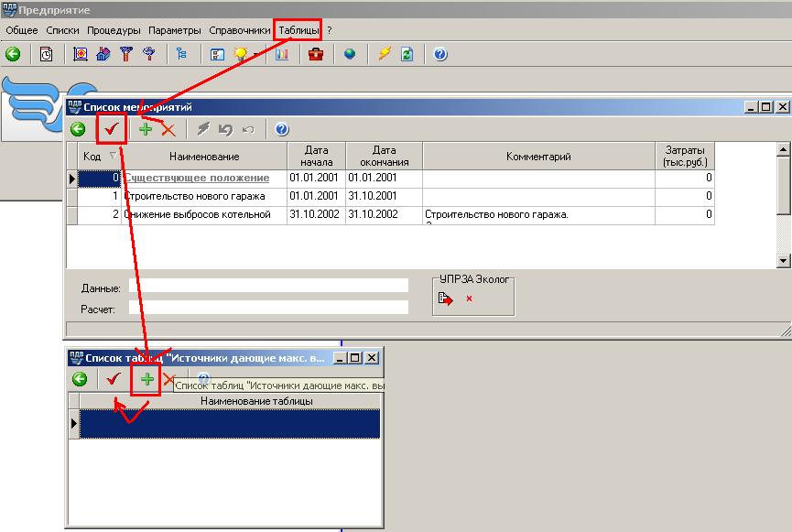Click the Код column header sort arrow
Image resolution: width=792 pixels, height=532 pixels.
click(x=114, y=156)
